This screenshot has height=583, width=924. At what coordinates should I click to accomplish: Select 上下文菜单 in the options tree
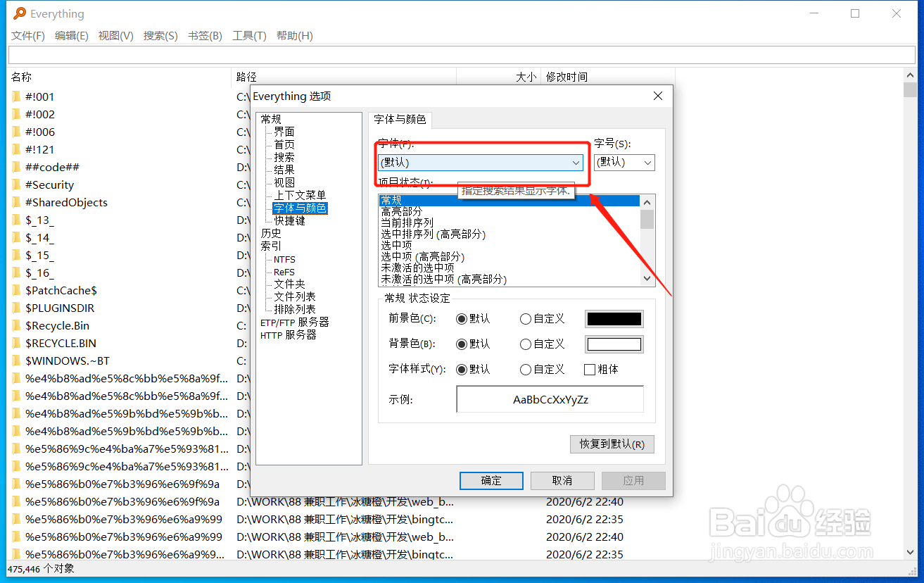[x=300, y=195]
